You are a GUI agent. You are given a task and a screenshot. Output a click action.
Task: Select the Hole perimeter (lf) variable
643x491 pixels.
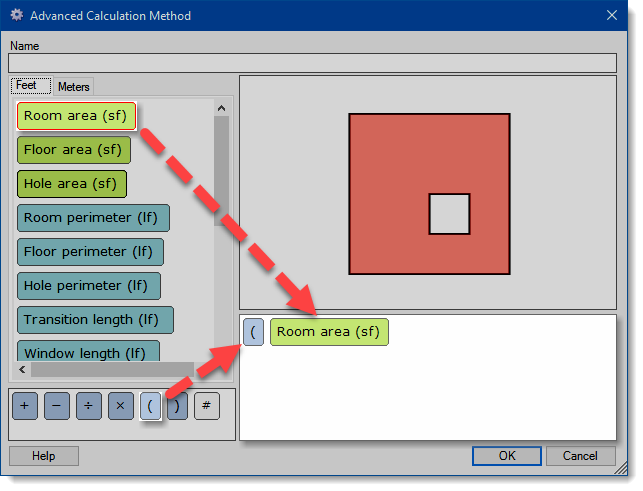89,286
